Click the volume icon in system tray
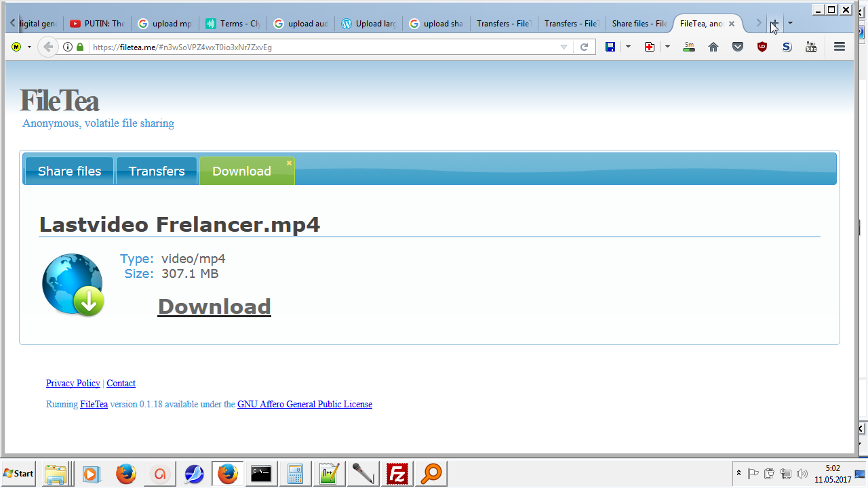 click(x=802, y=474)
